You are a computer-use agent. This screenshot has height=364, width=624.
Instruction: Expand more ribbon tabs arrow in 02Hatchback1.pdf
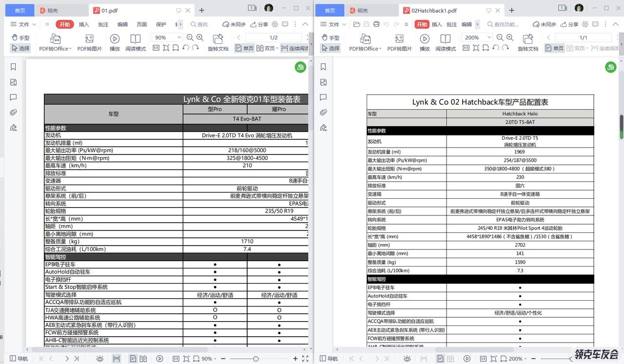[x=477, y=24]
